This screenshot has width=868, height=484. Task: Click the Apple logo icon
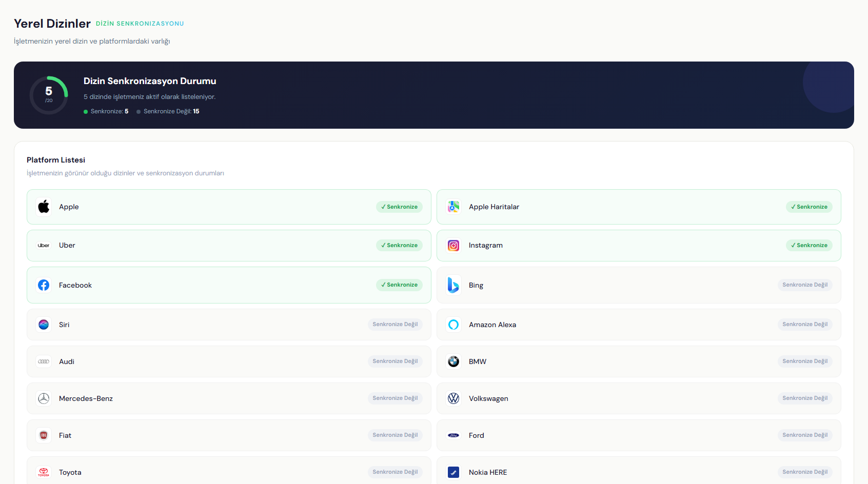(44, 207)
